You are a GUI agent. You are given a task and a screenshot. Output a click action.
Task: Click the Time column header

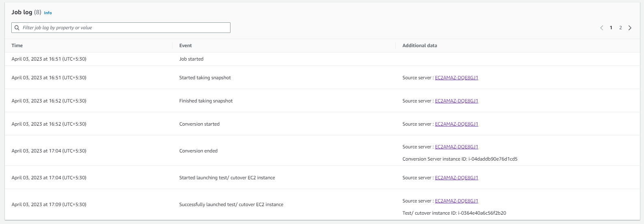(x=17, y=46)
